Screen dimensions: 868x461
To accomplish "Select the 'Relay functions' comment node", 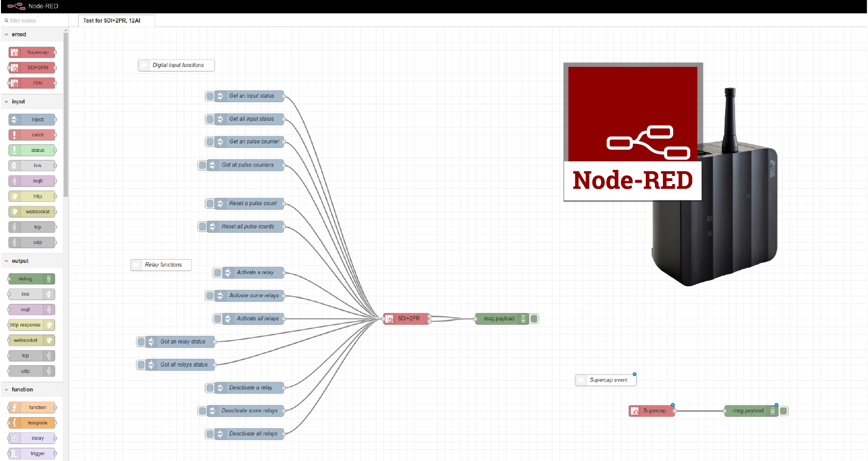I will [161, 265].
